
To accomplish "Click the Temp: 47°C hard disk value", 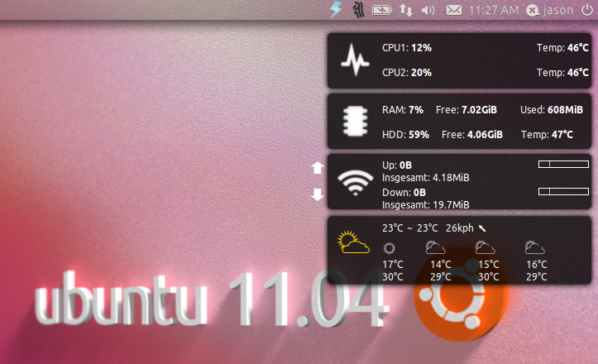I will click(x=547, y=135).
